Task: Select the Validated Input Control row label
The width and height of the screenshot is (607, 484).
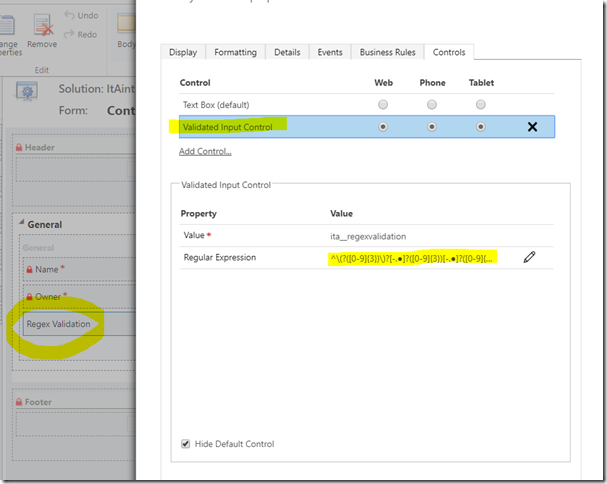Action: coord(228,127)
